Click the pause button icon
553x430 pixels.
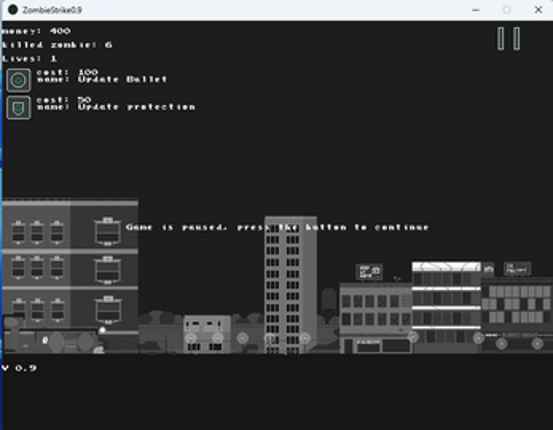(x=508, y=39)
